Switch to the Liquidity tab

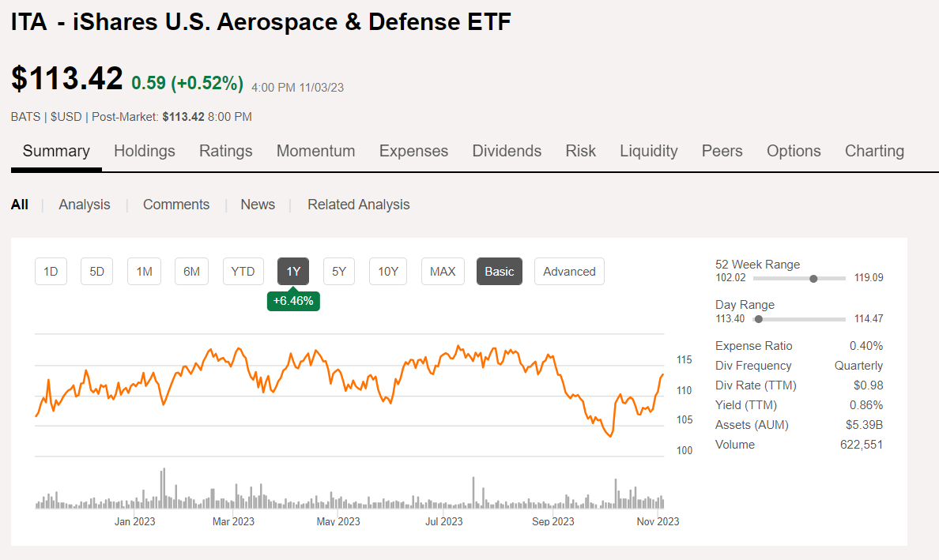[x=649, y=151]
